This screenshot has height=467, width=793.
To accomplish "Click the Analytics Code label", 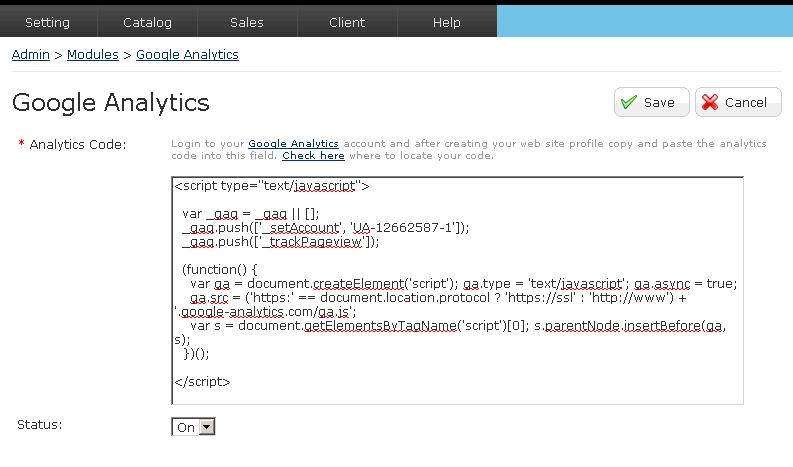I will tap(77, 145).
